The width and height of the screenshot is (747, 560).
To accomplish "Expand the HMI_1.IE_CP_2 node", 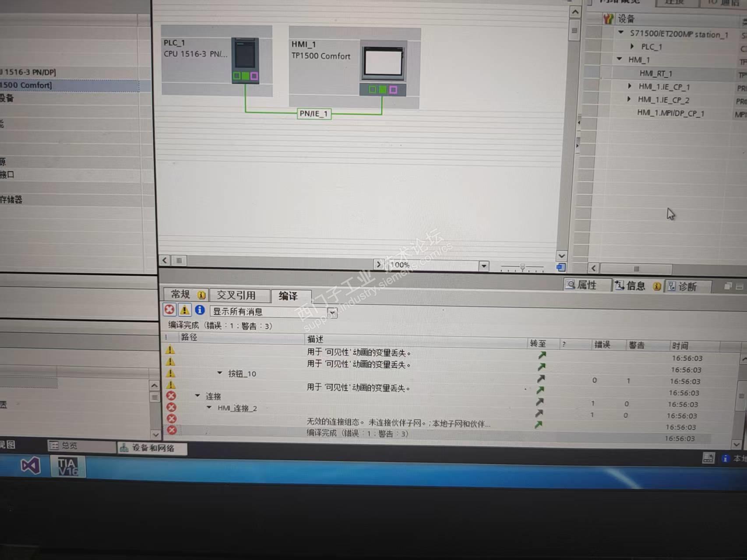I will (629, 99).
